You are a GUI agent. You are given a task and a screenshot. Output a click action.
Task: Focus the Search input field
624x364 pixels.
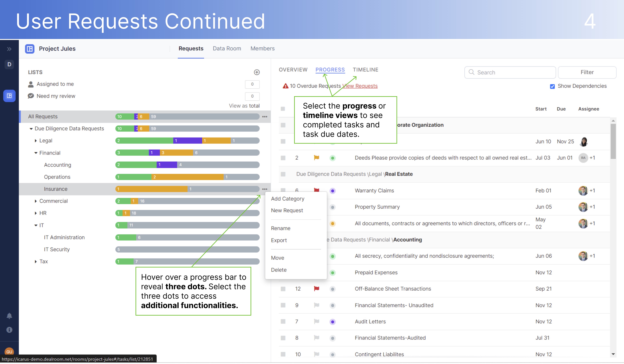[513, 72]
